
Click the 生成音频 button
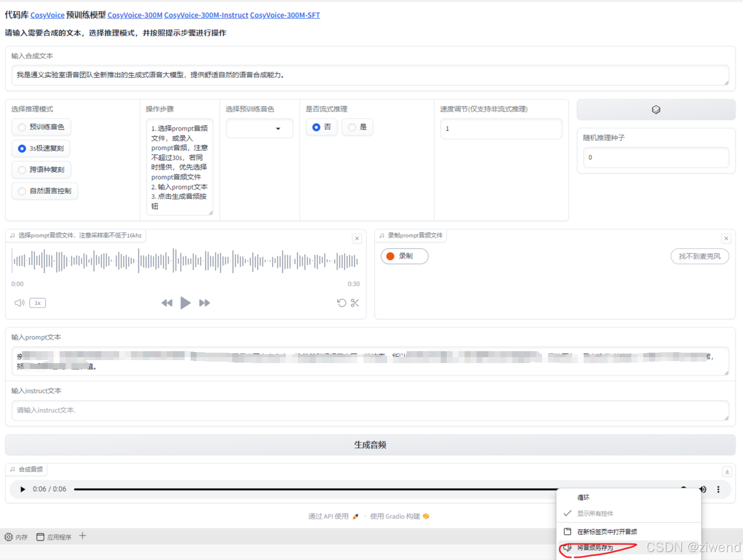click(370, 445)
